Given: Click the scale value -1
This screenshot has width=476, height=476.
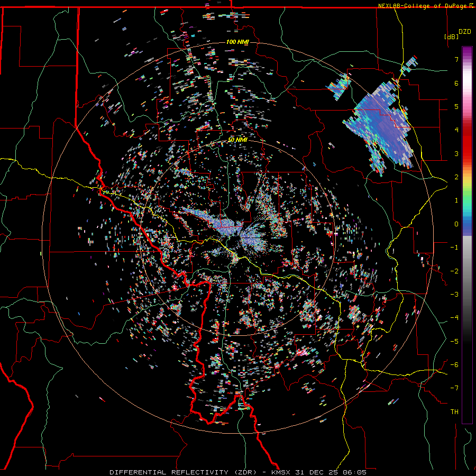Looking at the screenshot, I should 454,248.
